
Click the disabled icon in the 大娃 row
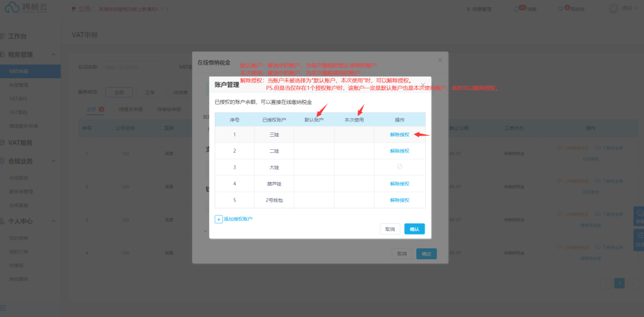pos(400,167)
